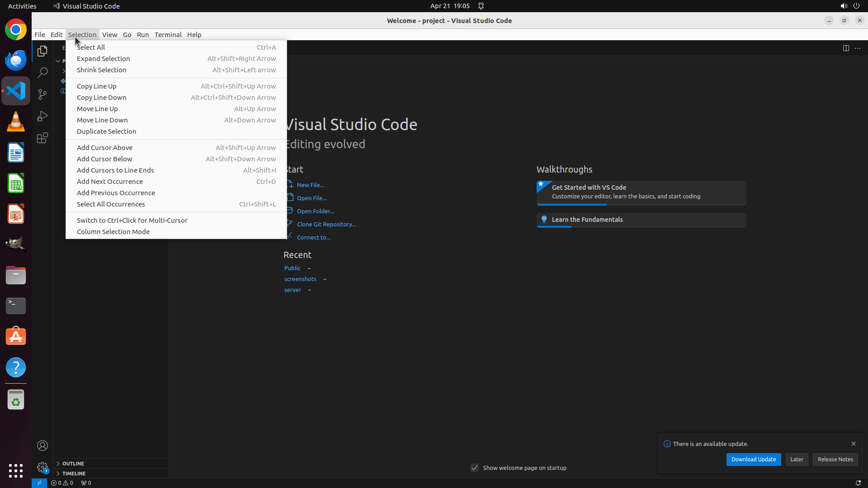Click the split editor right icon
The width and height of the screenshot is (868, 488).
tap(846, 48)
